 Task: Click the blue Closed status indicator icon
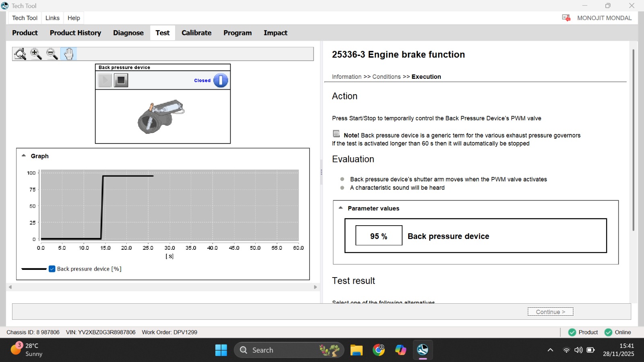221,80
